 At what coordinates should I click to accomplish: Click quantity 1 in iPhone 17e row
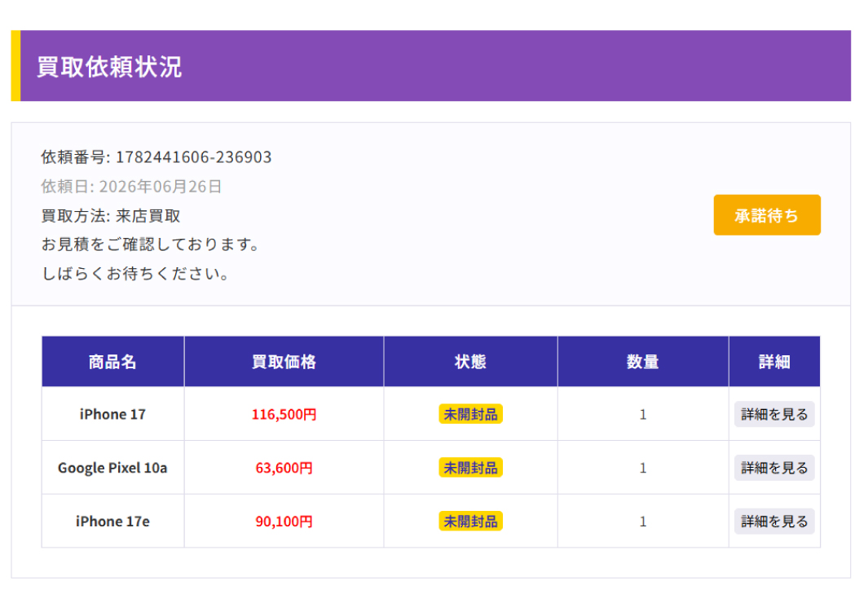[x=643, y=521]
